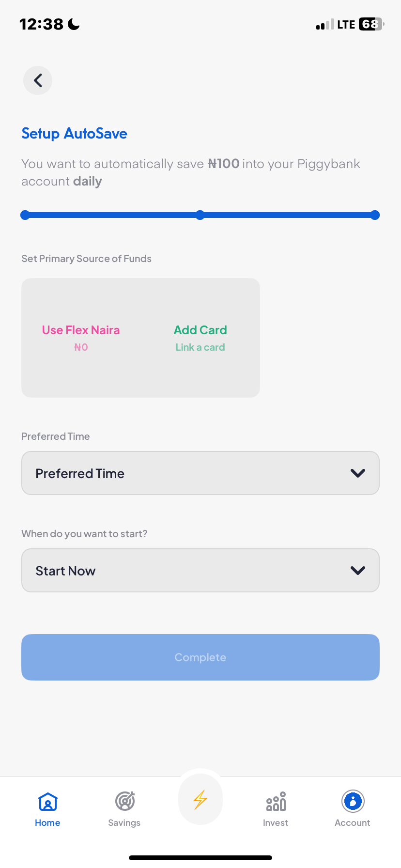Tap the battery level indicator
401x868 pixels.
click(x=371, y=24)
